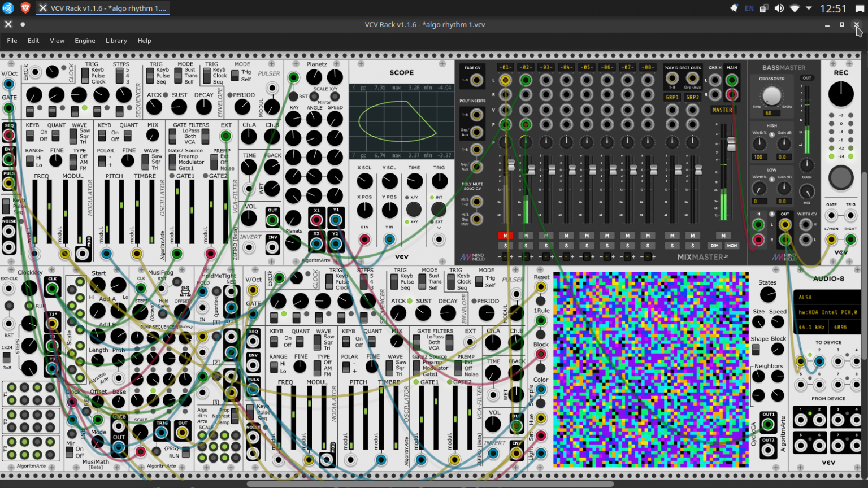Click the IN left jack on BassMaster
Image resolution: width=868 pixels, height=488 pixels.
[758, 225]
